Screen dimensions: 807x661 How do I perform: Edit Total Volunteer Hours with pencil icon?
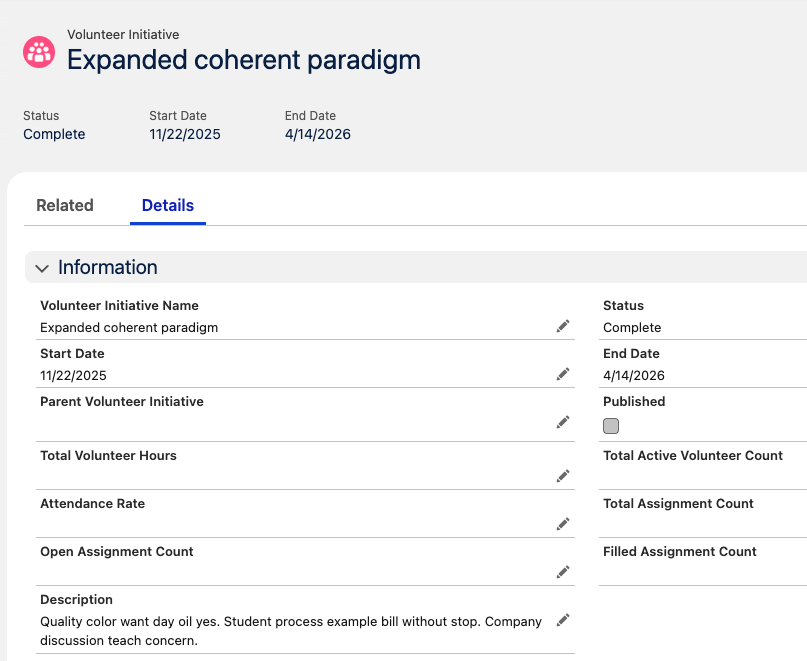coord(562,476)
